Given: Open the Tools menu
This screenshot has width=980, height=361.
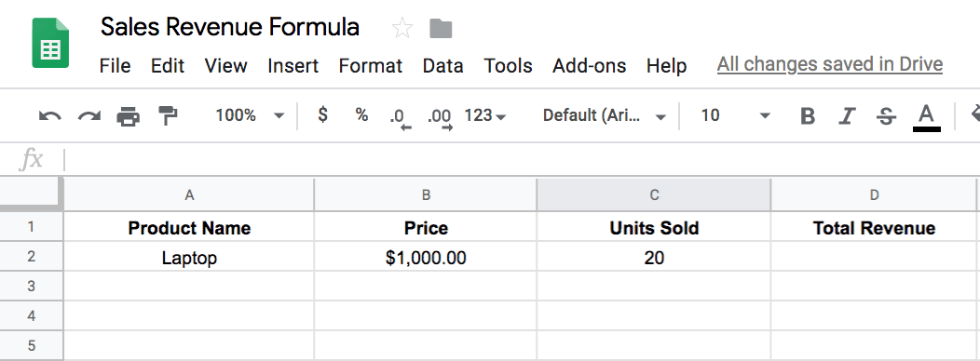Looking at the screenshot, I should point(508,65).
